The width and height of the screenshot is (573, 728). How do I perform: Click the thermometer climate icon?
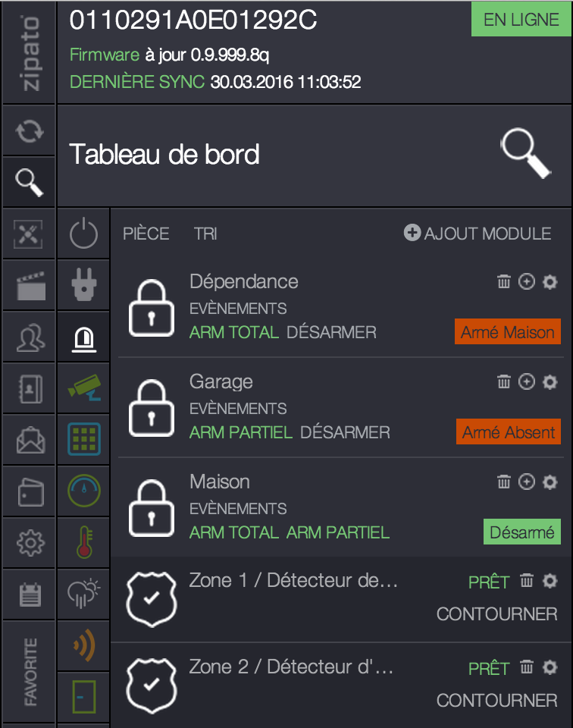coord(83,542)
